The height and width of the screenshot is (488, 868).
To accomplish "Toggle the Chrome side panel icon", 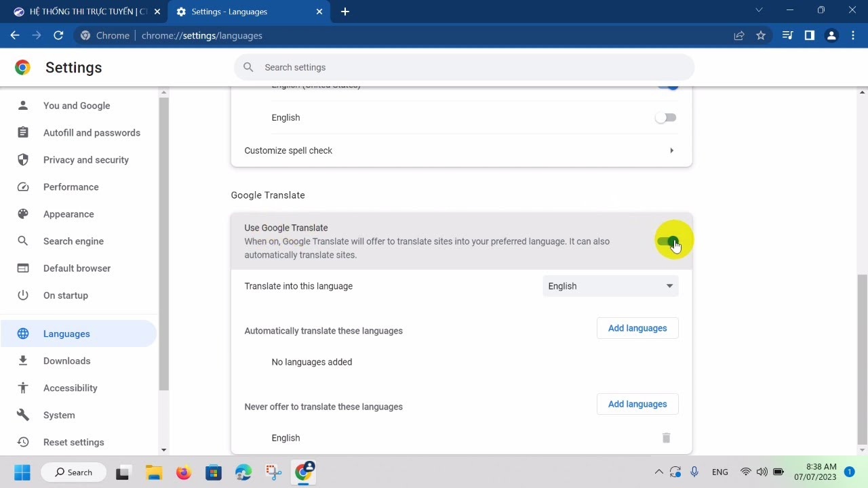I will tap(809, 35).
